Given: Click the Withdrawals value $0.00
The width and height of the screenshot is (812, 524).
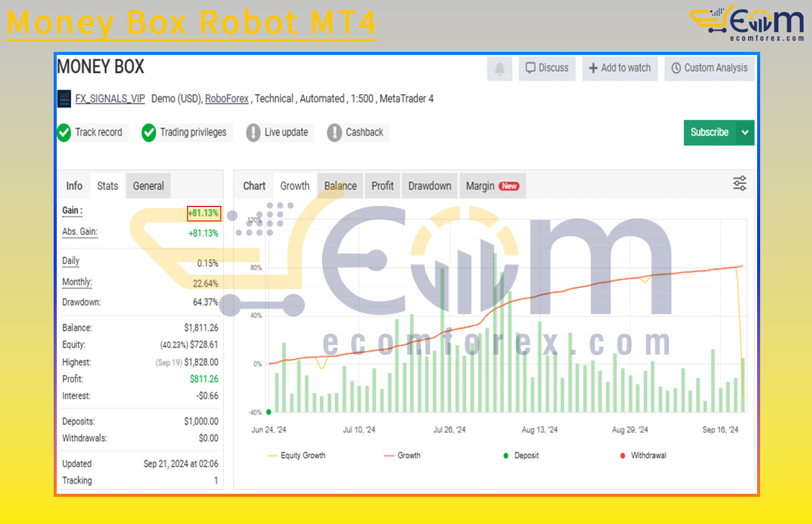Looking at the screenshot, I should pyautogui.click(x=208, y=438).
